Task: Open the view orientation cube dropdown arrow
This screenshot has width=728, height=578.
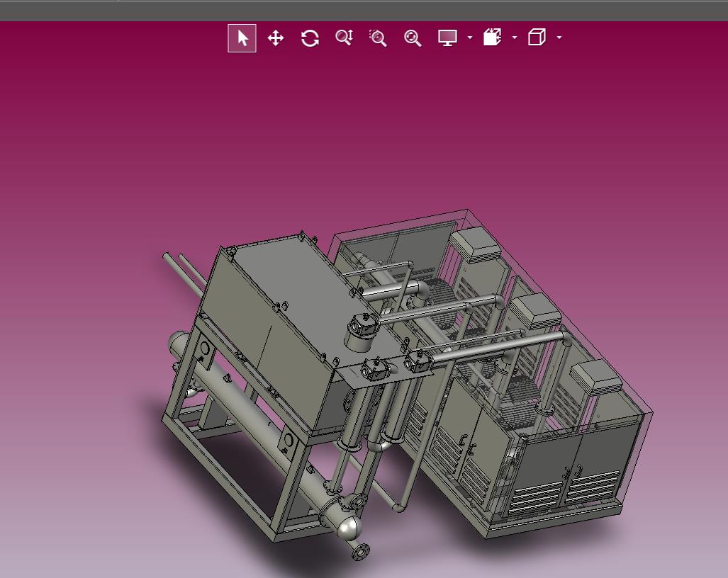Action: tap(559, 38)
